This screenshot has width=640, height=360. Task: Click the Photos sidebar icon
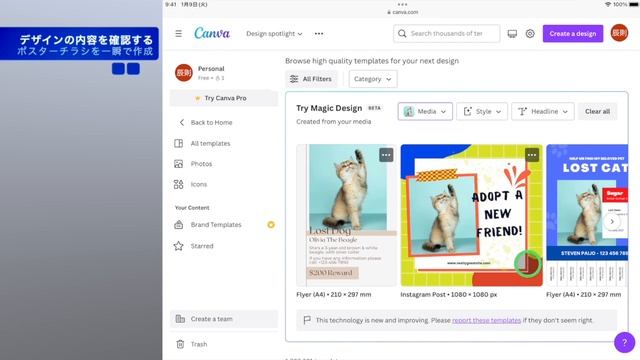[x=178, y=164]
